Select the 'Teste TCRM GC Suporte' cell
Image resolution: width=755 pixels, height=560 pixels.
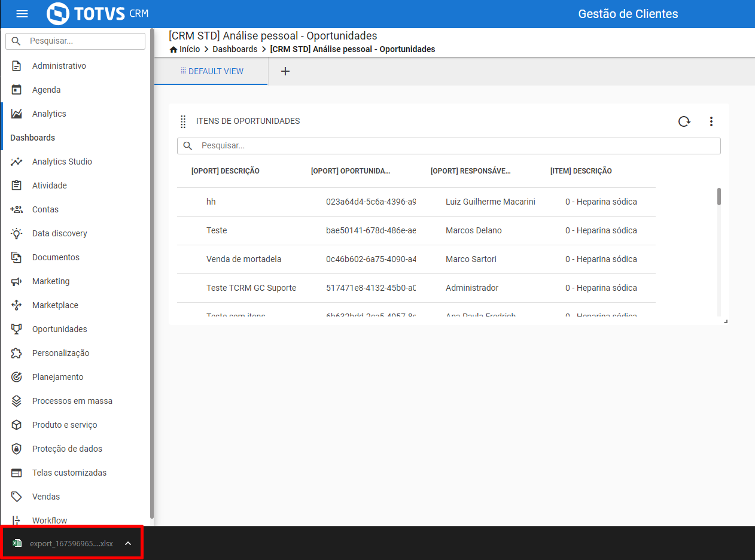click(x=251, y=288)
